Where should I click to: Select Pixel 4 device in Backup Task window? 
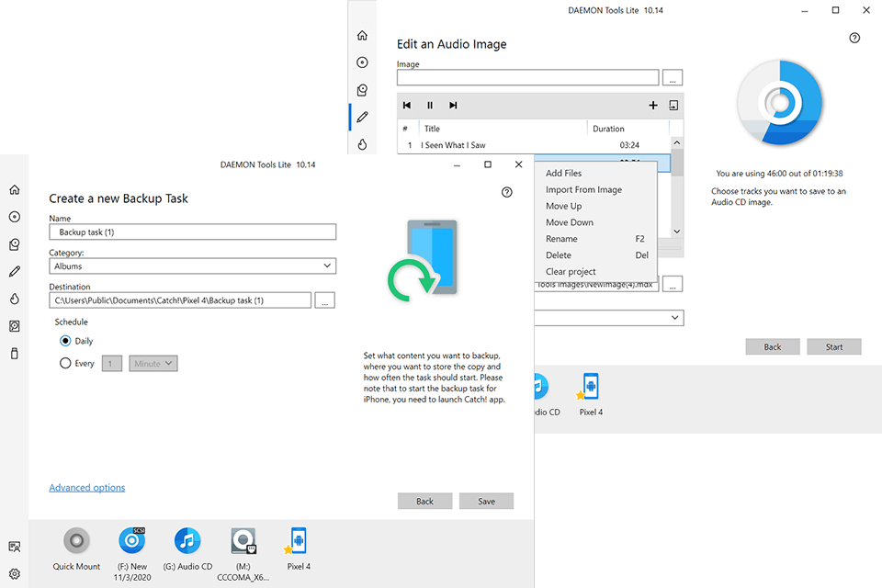(x=299, y=549)
